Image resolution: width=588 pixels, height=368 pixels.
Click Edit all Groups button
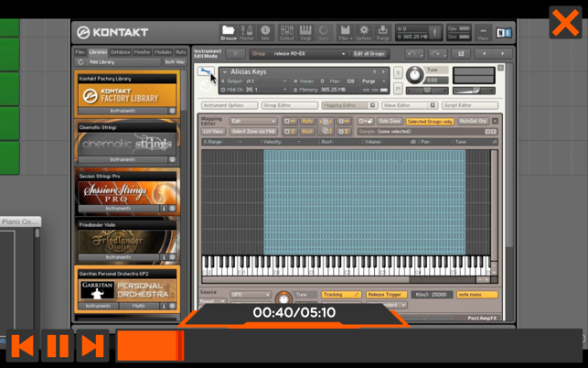369,54
